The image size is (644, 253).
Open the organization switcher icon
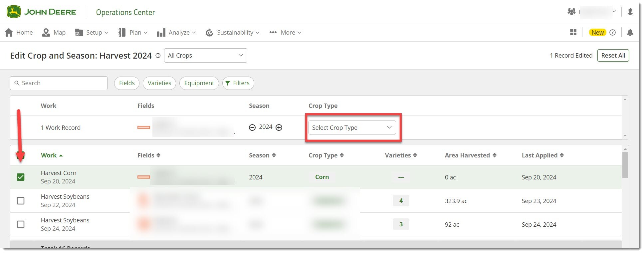coord(571,12)
